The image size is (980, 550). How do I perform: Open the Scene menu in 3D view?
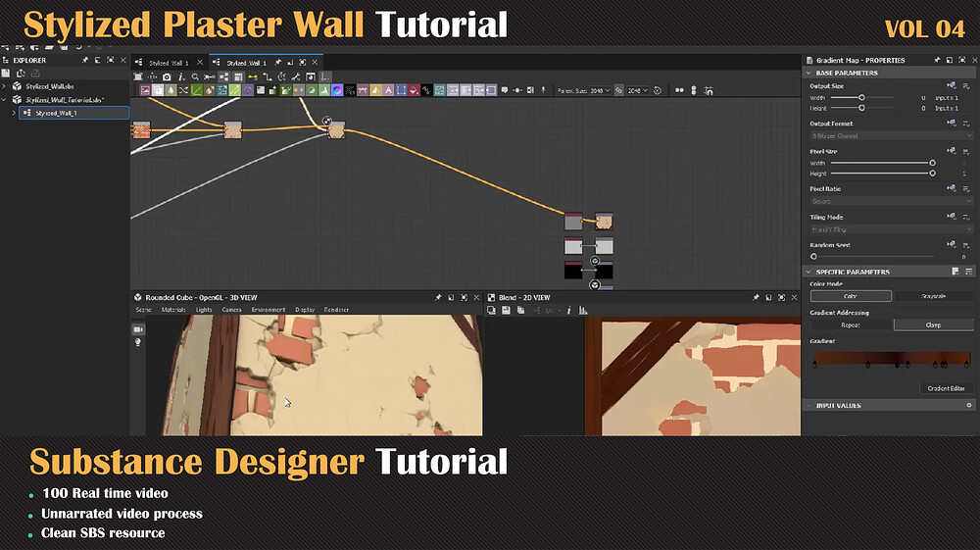pos(144,310)
